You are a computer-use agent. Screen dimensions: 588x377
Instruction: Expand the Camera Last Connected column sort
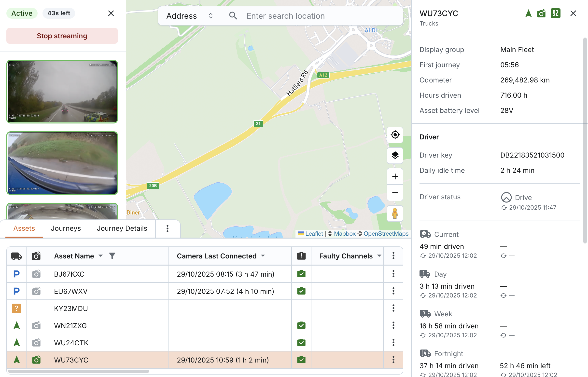(x=263, y=256)
